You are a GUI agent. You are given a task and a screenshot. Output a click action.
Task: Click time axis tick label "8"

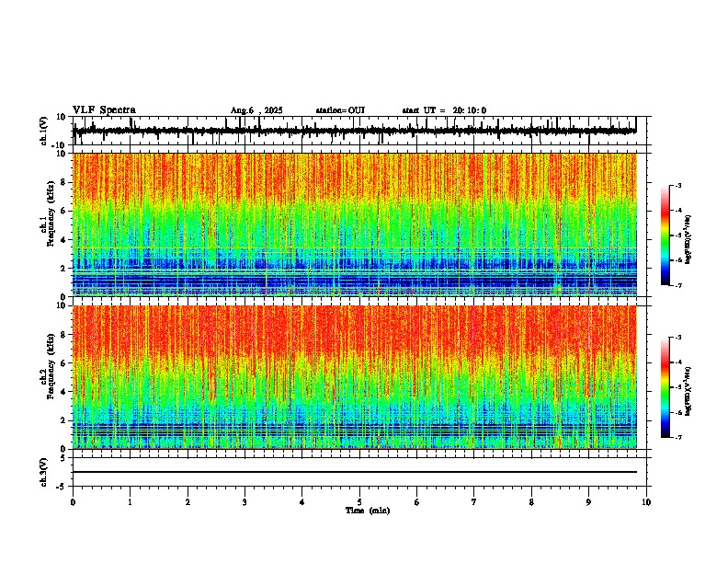tap(531, 502)
